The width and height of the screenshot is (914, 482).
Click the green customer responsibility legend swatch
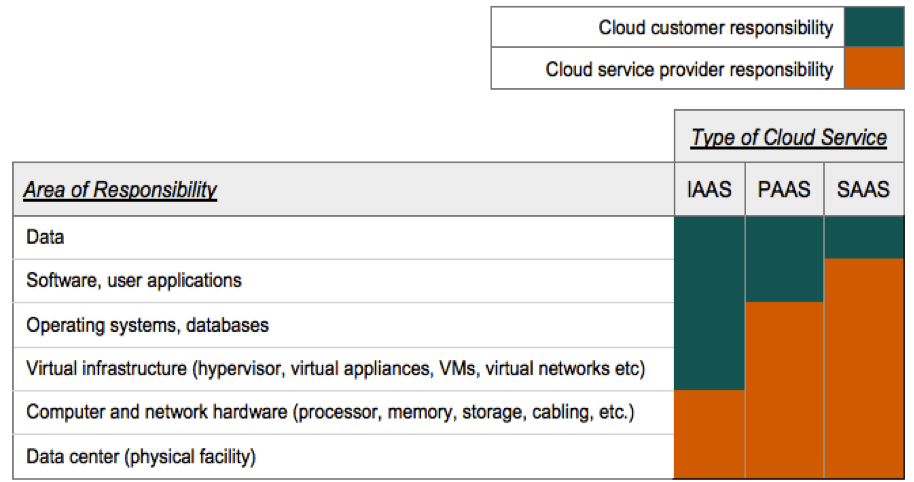pyautogui.click(x=875, y=28)
